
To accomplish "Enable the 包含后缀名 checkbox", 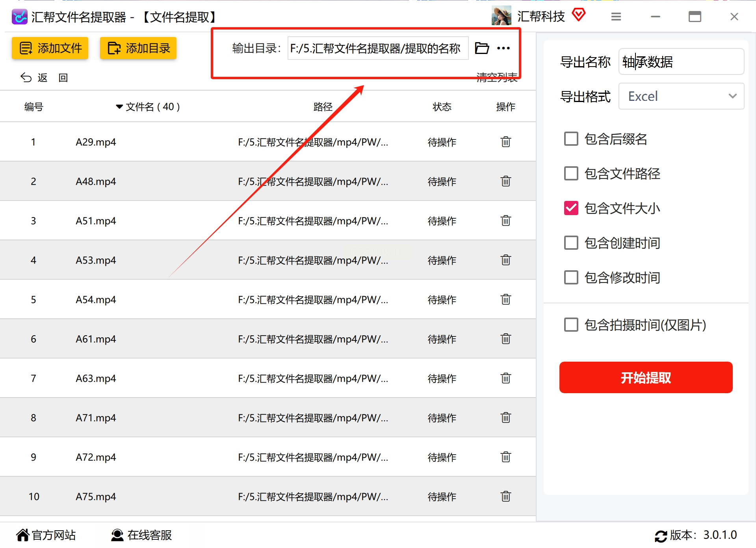I will 571,139.
